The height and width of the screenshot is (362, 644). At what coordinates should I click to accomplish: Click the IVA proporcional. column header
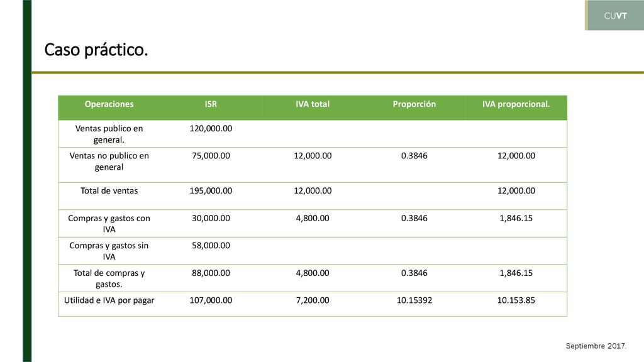pos(516,104)
